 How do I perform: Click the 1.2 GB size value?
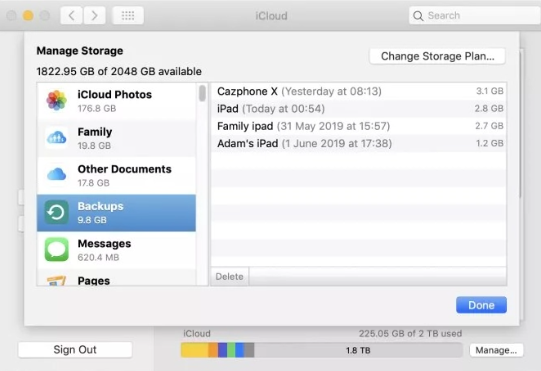490,143
